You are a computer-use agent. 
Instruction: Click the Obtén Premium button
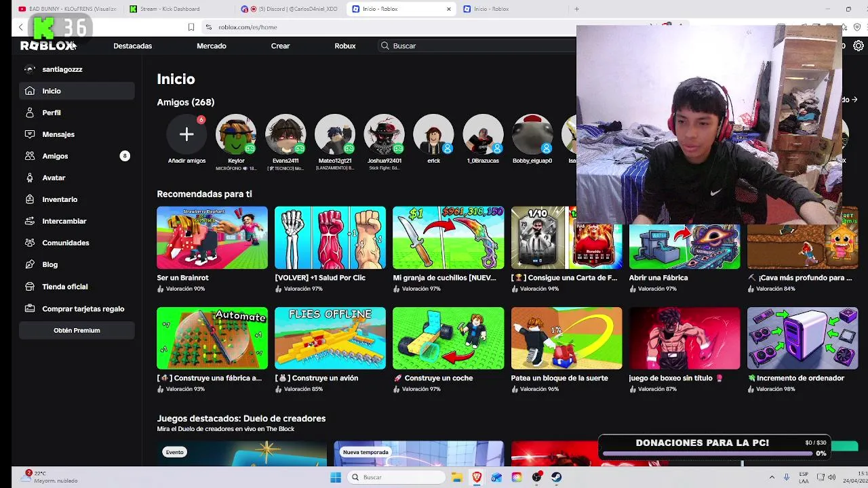click(x=77, y=330)
